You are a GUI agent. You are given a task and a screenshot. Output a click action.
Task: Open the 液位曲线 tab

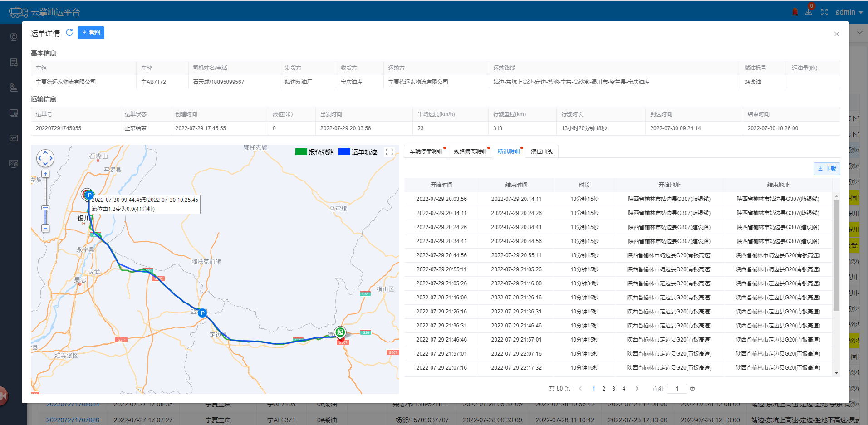542,151
